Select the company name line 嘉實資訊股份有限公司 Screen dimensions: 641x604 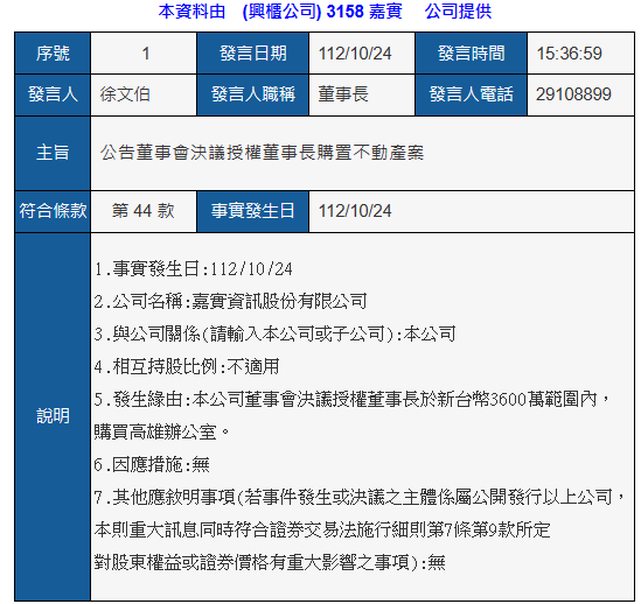231,301
